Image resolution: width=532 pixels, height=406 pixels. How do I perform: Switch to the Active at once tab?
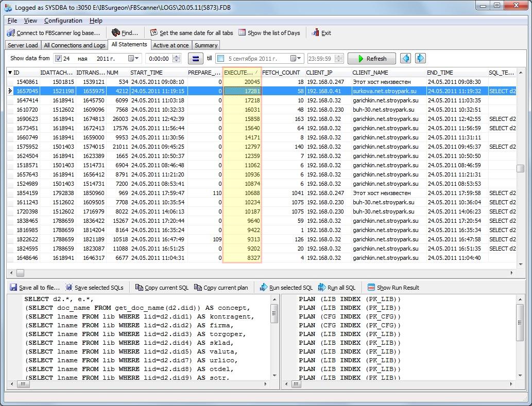coord(170,45)
